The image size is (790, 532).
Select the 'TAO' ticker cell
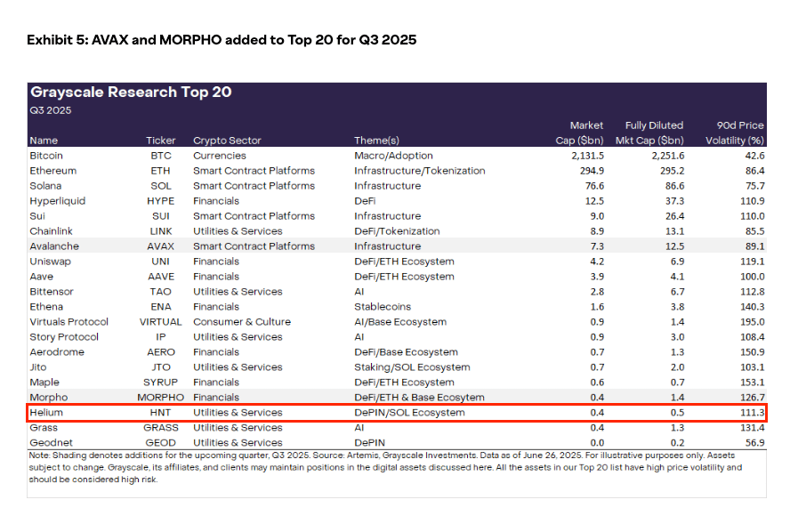point(161,292)
